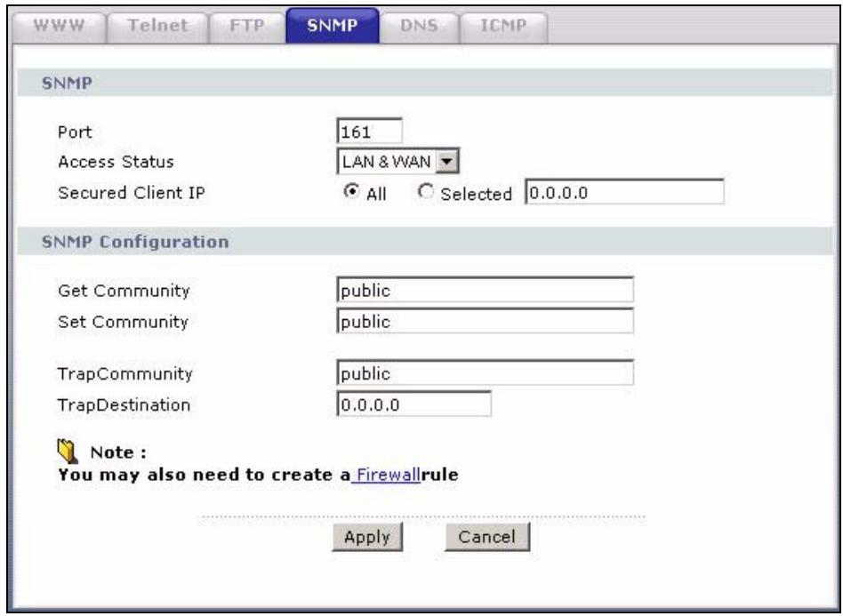Click the Apply button

367,537
